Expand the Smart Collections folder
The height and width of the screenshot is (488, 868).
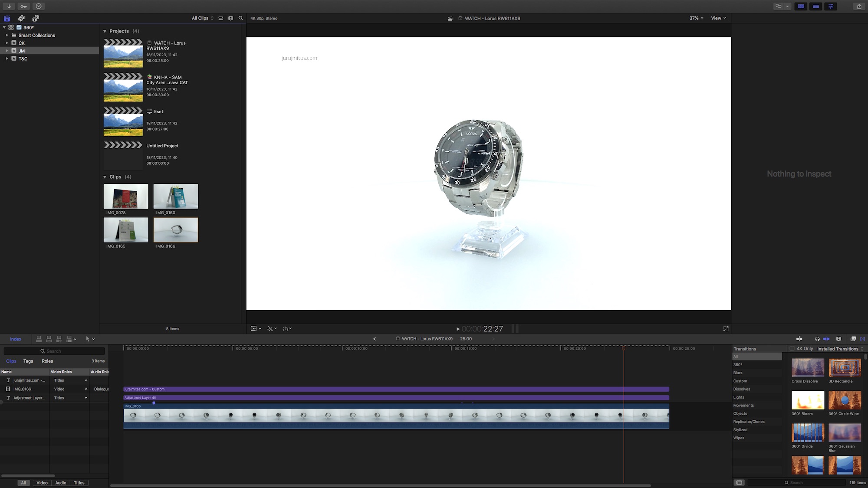click(x=7, y=35)
